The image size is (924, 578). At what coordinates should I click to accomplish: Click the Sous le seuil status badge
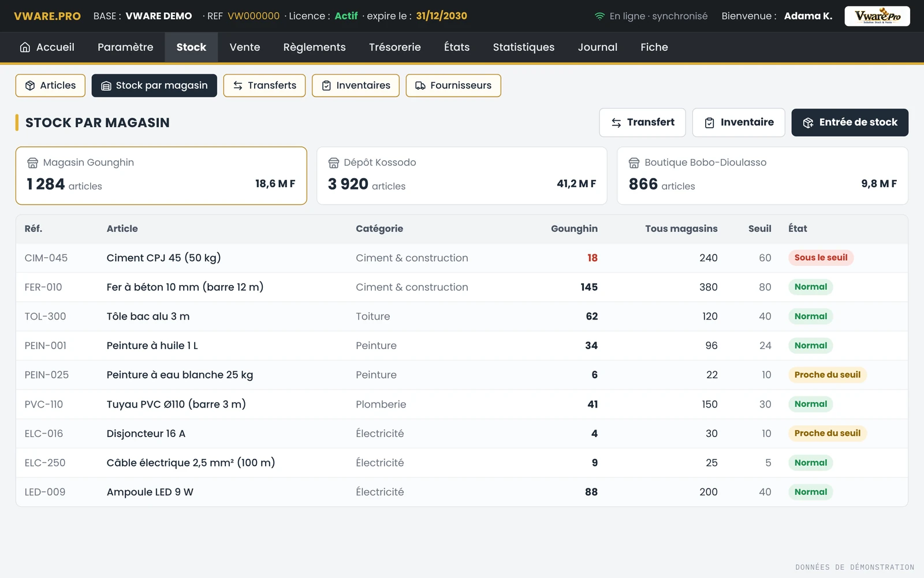(821, 258)
